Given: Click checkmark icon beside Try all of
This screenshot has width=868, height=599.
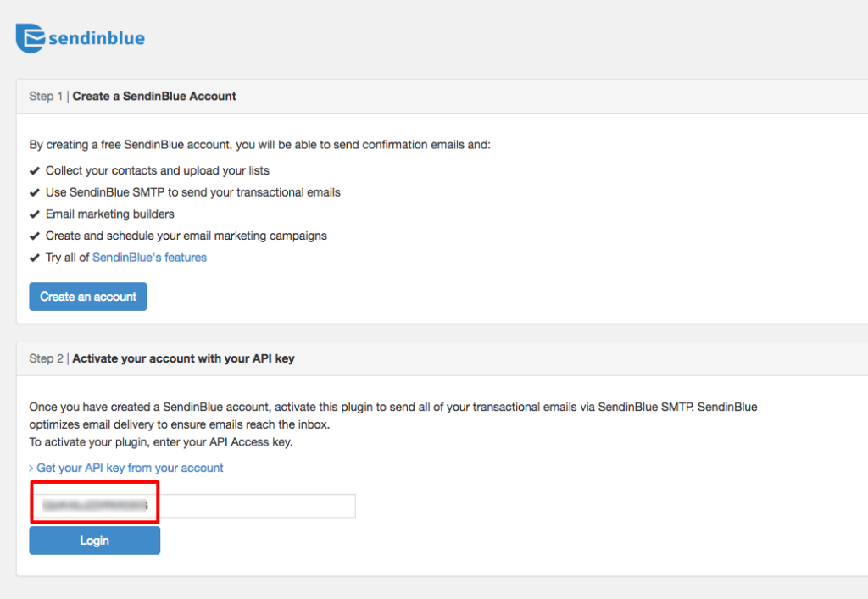Looking at the screenshot, I should [34, 258].
